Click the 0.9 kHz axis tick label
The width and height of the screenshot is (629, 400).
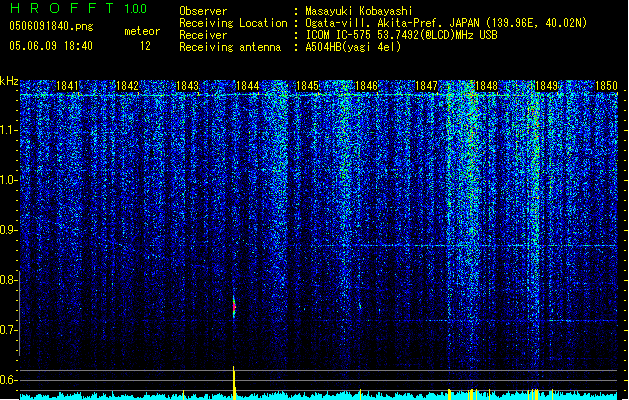8,230
